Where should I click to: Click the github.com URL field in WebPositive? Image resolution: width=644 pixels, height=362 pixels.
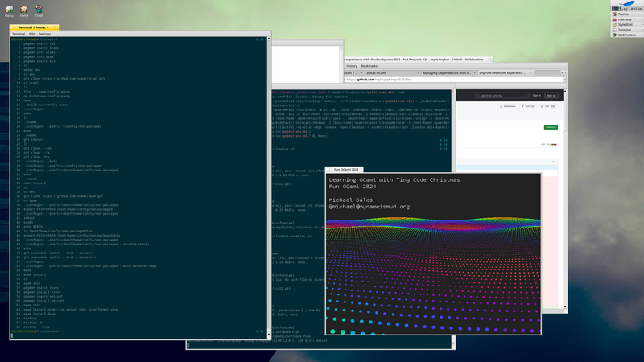(452, 80)
